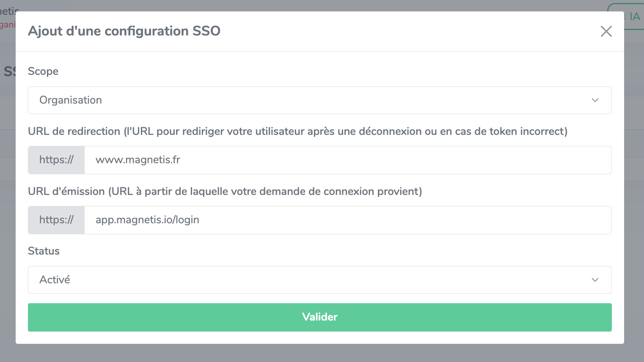Click the red organisation text behind dialog
Screen dimensions: 644x362
point(7,25)
